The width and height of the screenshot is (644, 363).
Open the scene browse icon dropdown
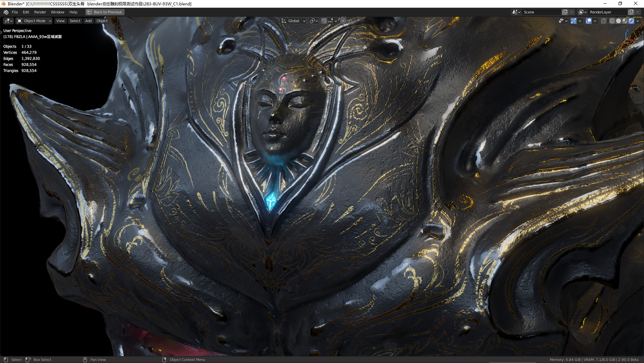516,12
